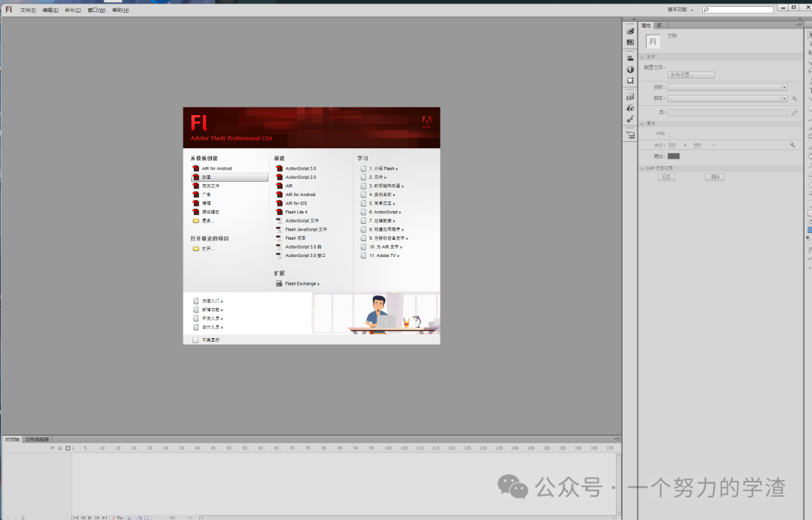Open the Transform panel icon
This screenshot has height=520, width=812.
click(630, 80)
